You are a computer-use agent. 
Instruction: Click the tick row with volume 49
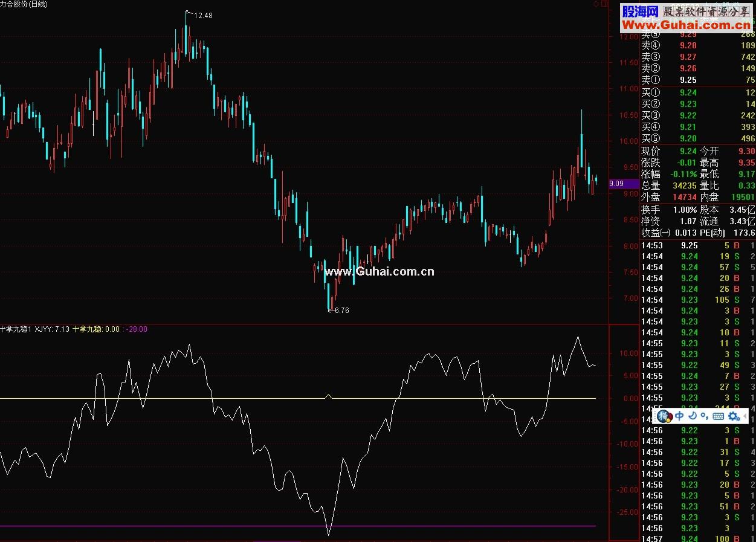[x=698, y=365]
